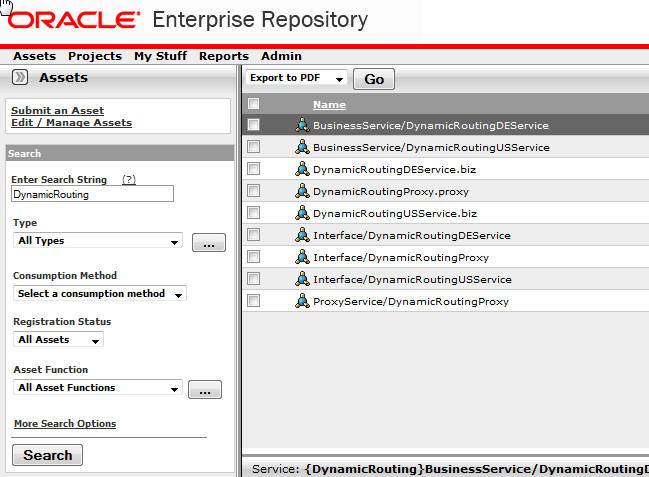Click the search string help (?) link
Image resolution: width=649 pixels, height=477 pixels.
(x=129, y=180)
